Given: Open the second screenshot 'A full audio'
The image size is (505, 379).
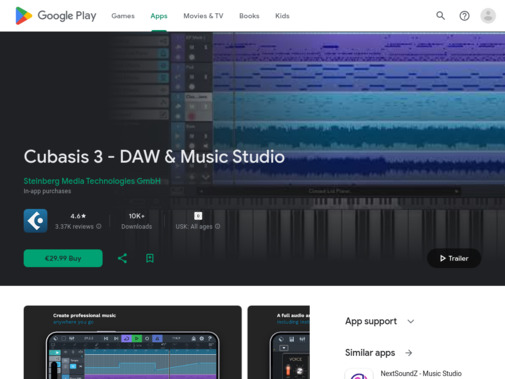Looking at the screenshot, I should coord(279,342).
